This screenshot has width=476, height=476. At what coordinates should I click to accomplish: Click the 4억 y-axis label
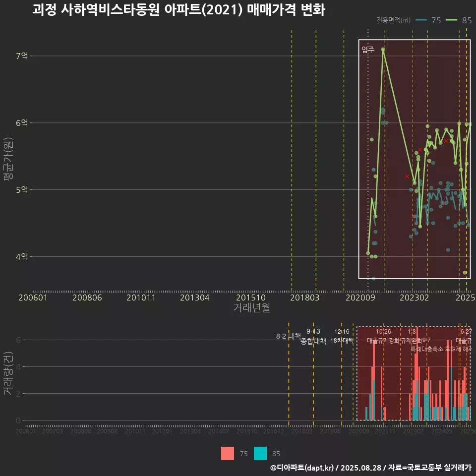point(22,256)
